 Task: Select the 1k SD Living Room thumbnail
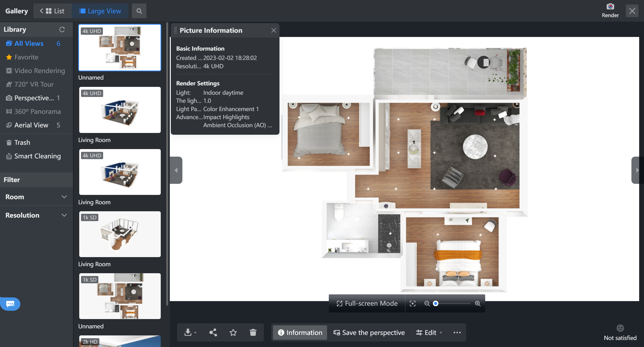pyautogui.click(x=120, y=234)
